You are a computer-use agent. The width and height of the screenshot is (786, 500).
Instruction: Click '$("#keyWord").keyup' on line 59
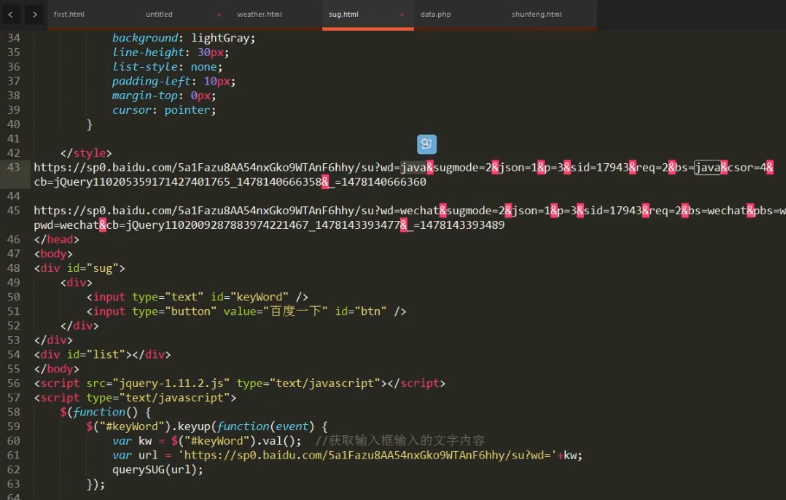click(x=148, y=427)
